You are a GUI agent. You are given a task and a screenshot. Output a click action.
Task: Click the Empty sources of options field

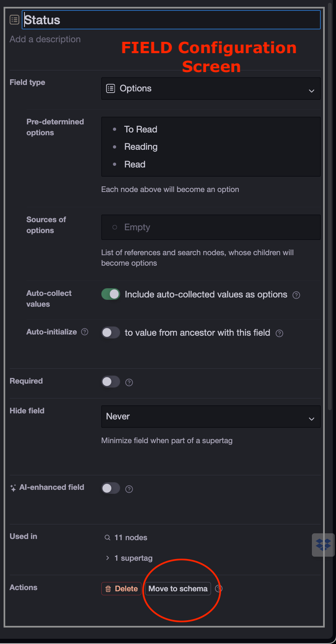coord(211,227)
